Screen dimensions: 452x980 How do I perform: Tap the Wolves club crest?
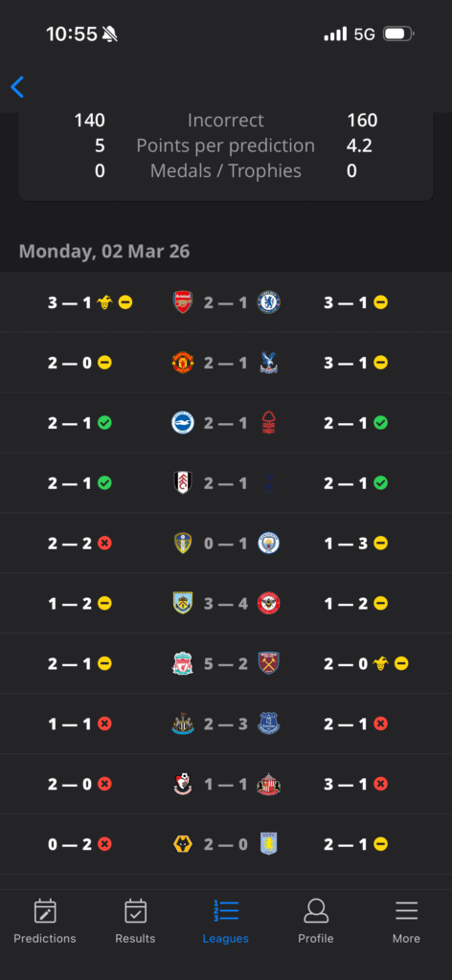tap(183, 844)
